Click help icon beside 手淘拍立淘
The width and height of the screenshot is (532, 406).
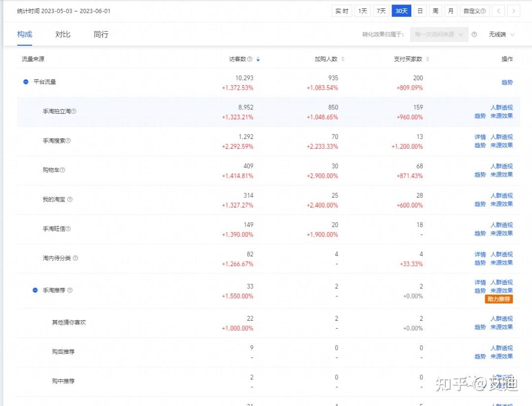(x=74, y=111)
